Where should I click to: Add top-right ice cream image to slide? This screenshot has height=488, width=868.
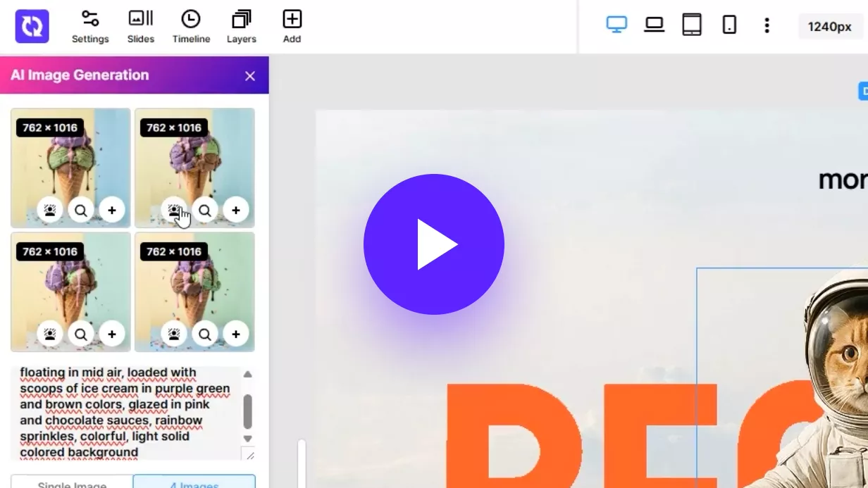pyautogui.click(x=236, y=210)
